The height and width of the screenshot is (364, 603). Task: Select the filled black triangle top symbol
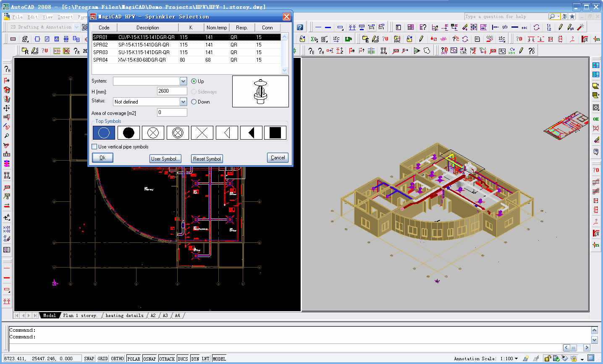[x=251, y=133]
